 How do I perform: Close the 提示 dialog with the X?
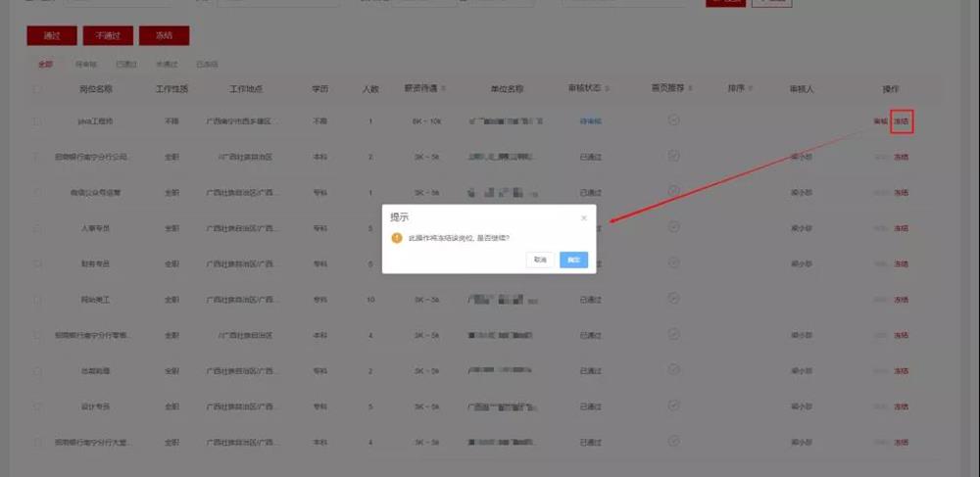(583, 217)
